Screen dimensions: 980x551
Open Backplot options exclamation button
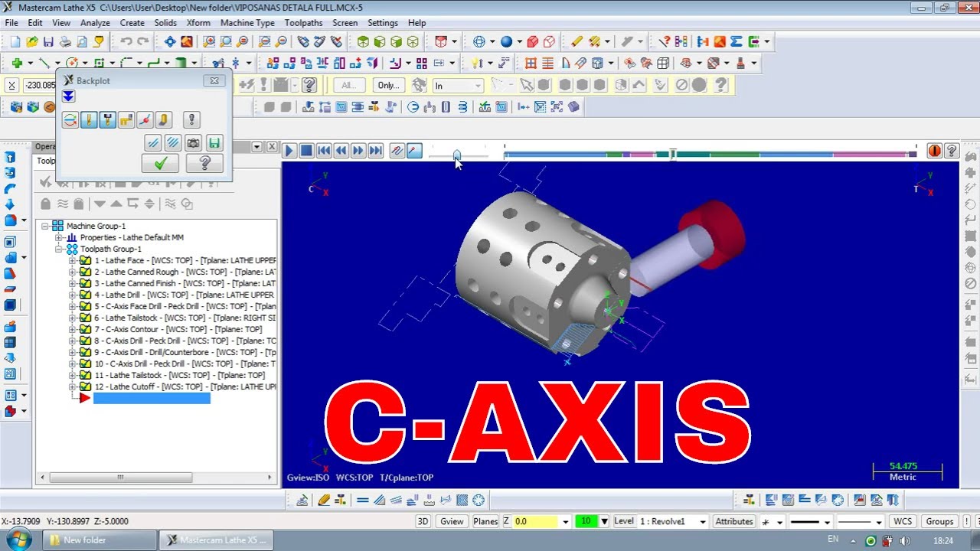[191, 119]
